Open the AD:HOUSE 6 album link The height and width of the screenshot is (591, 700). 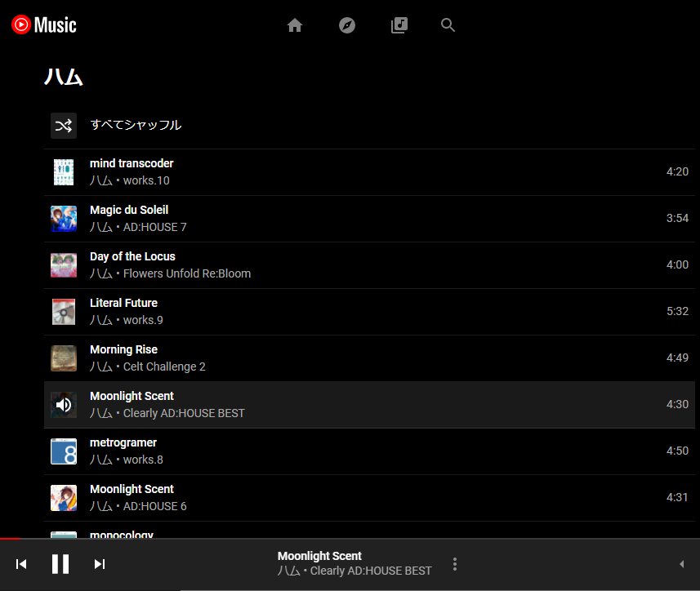pyautogui.click(x=155, y=506)
